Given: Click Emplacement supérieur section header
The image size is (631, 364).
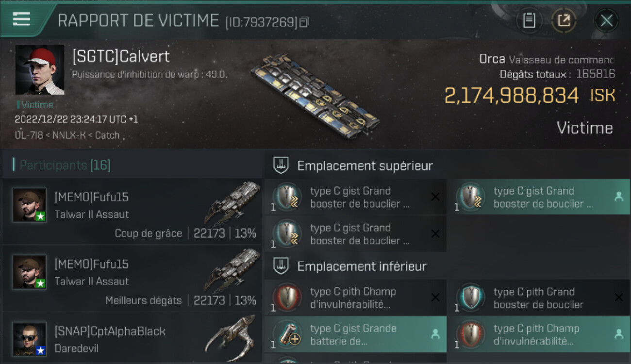Looking at the screenshot, I should pyautogui.click(x=365, y=165).
